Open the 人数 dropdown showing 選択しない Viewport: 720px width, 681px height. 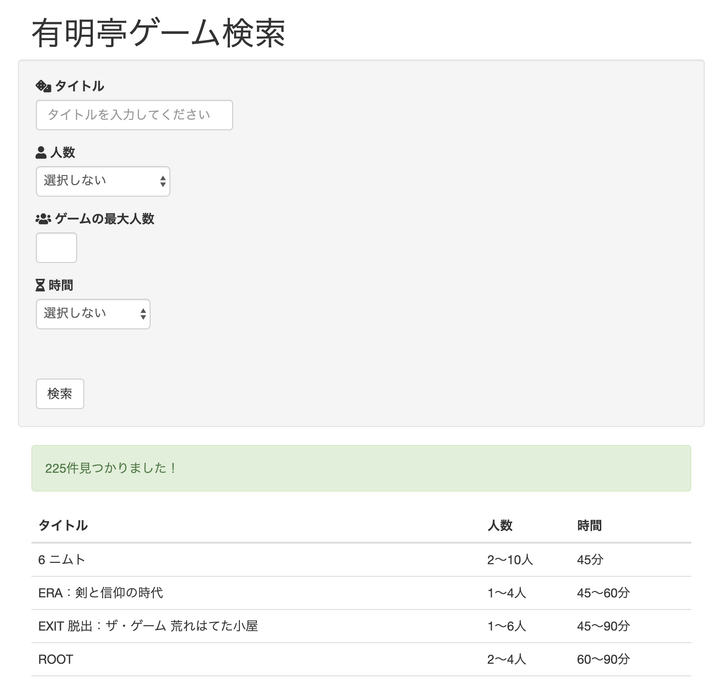tap(103, 181)
